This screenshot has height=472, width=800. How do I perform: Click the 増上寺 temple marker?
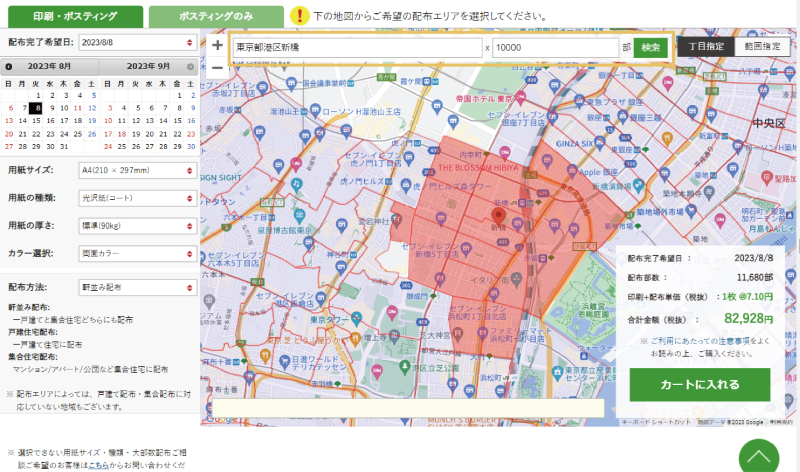pyautogui.click(x=394, y=336)
